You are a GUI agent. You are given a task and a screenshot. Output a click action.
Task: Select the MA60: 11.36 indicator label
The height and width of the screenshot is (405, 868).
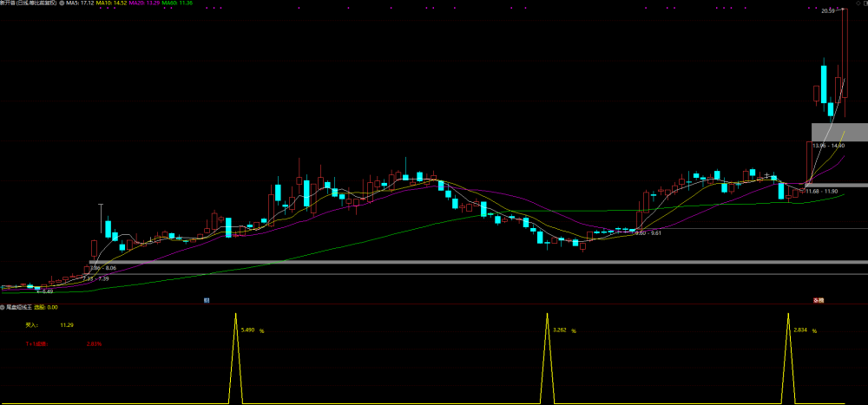177,3
